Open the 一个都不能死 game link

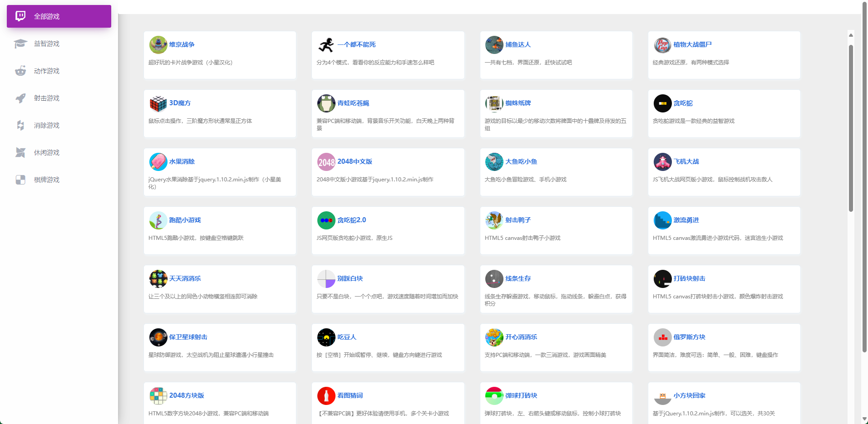(356, 44)
